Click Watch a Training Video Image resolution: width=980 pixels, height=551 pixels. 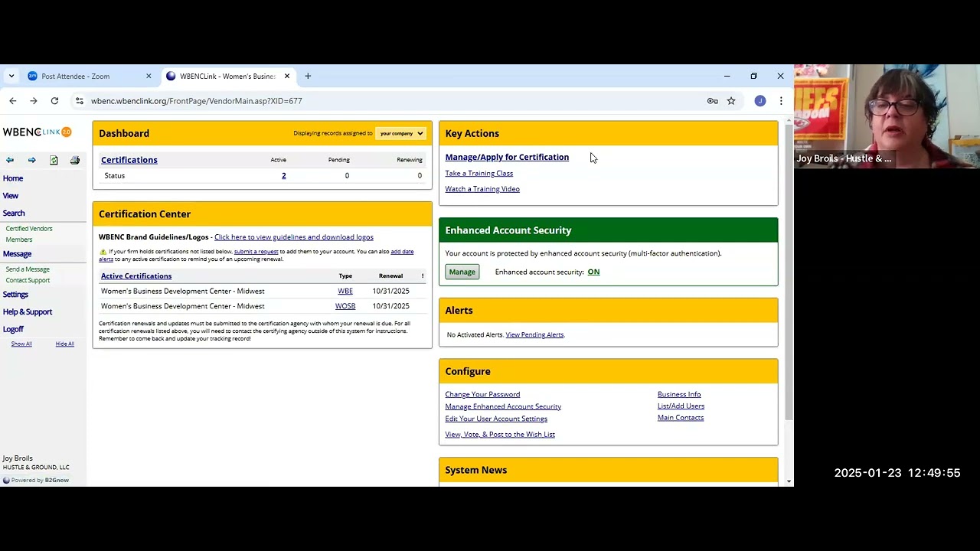coord(482,189)
